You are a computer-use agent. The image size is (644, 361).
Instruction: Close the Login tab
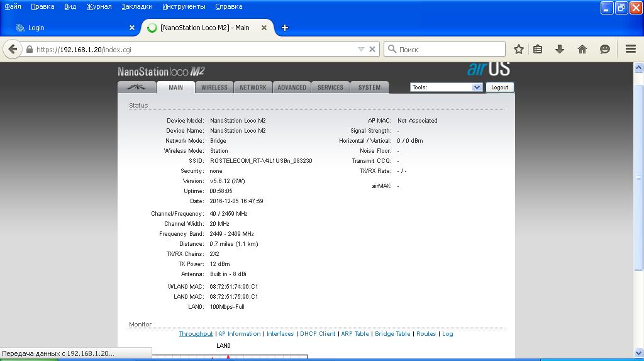coord(132,28)
